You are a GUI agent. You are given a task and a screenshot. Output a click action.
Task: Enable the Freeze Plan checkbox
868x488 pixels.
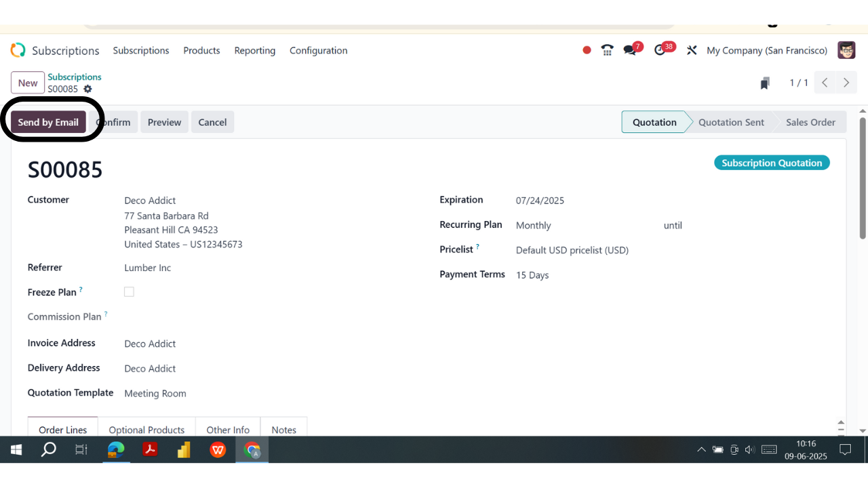point(129,291)
